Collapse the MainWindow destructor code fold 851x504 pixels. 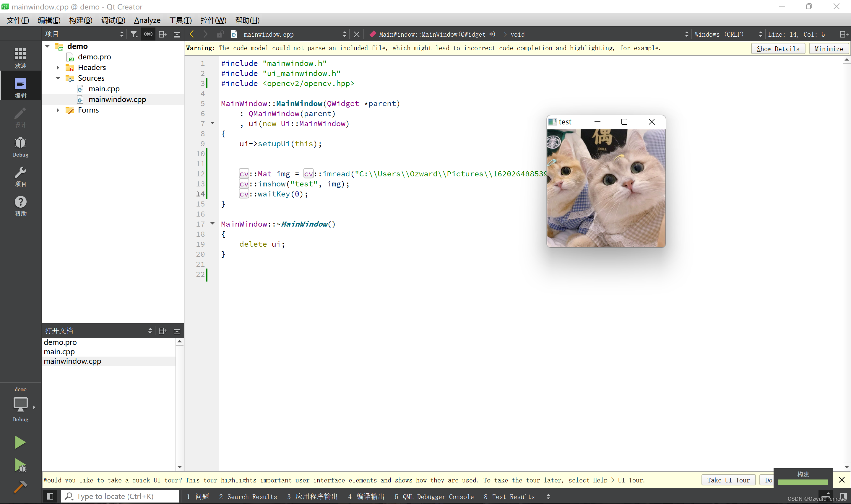pyautogui.click(x=212, y=223)
